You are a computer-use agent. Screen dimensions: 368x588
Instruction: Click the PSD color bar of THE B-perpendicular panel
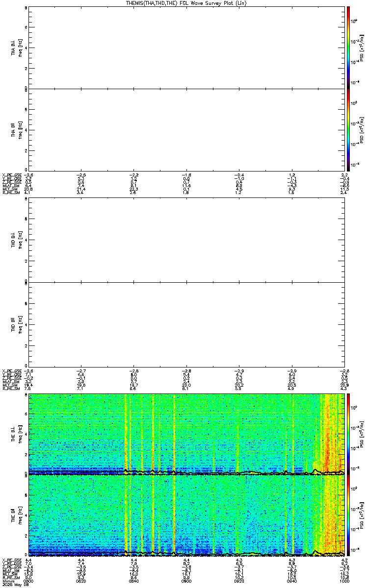348,434
